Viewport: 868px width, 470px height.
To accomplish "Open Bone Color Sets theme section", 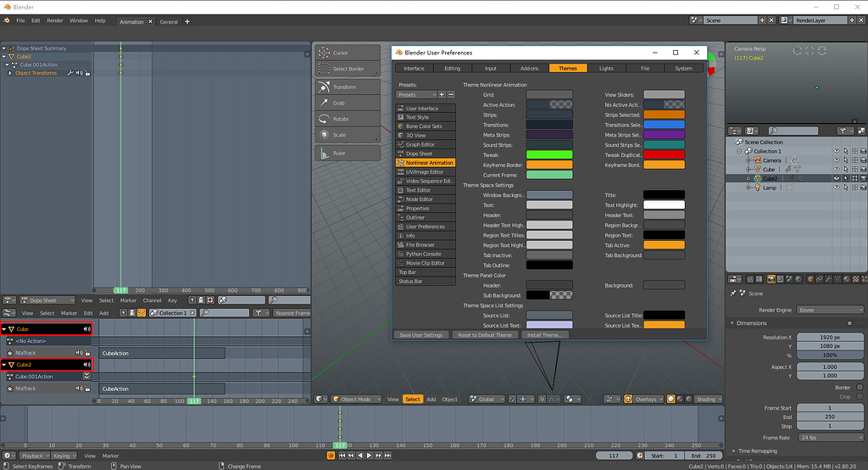I will [426, 126].
